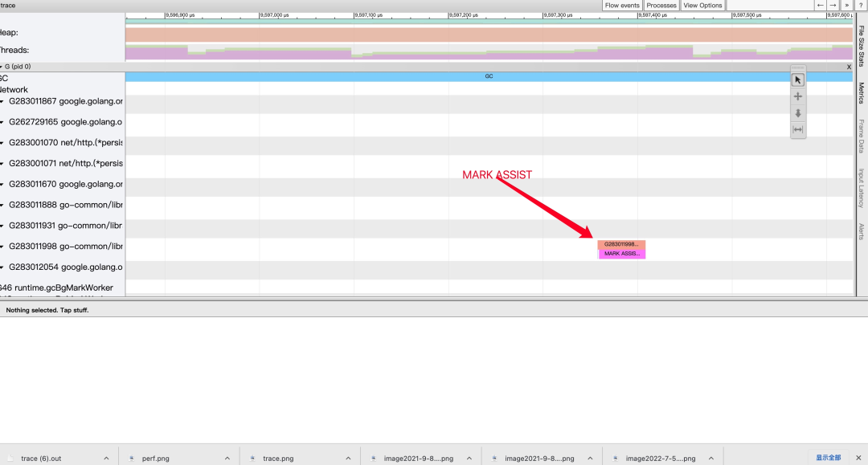Click the 9,597,000 µs ruler mark
The width and height of the screenshot is (868, 465).
(274, 15)
